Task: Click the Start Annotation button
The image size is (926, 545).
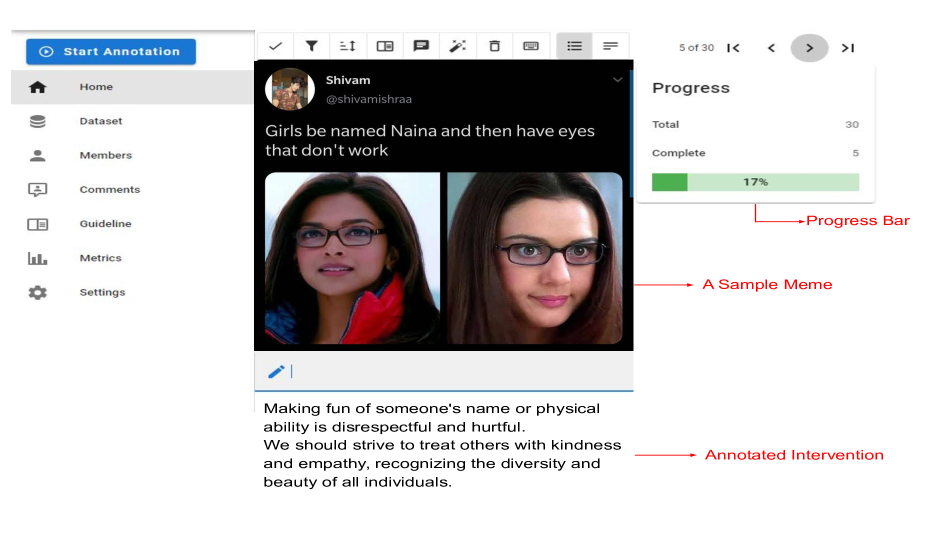Action: click(x=111, y=52)
